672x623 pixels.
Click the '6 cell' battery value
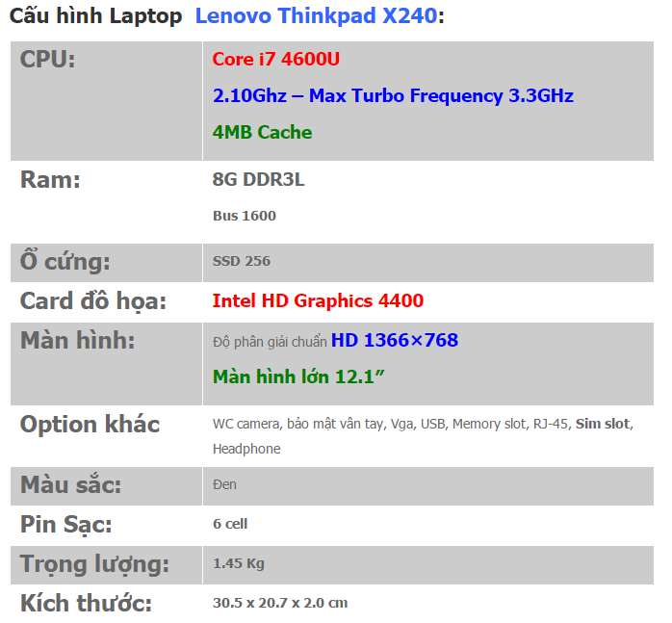point(230,524)
